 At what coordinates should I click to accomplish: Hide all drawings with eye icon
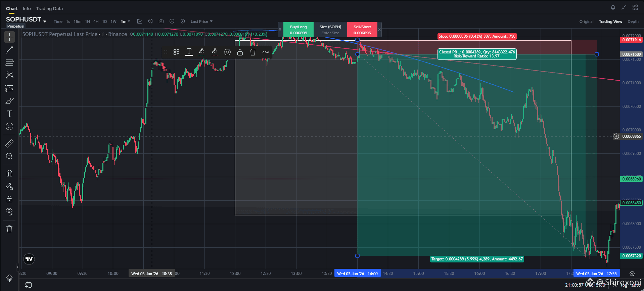[9, 212]
